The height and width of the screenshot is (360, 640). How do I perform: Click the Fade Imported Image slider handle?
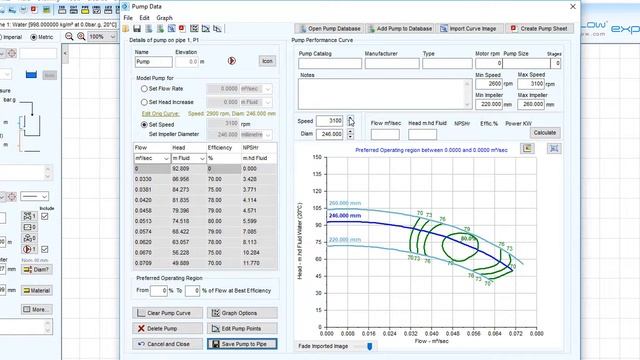click(369, 346)
